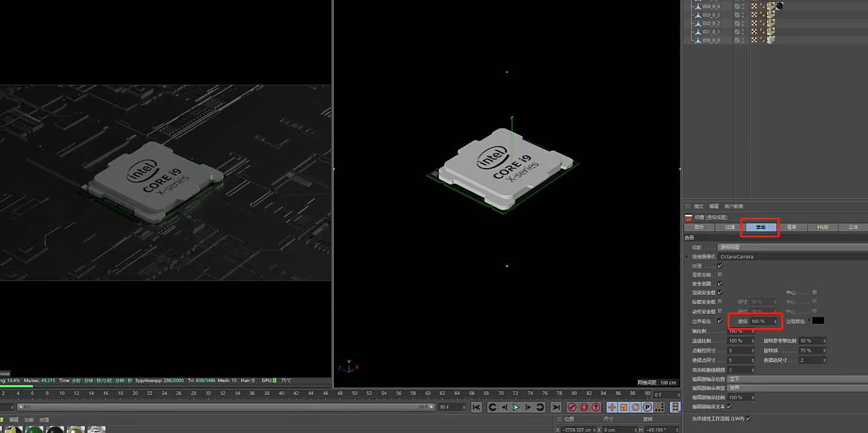The image size is (868, 433).
Task: Toggle scale keying cube icon
Action: pos(624,407)
